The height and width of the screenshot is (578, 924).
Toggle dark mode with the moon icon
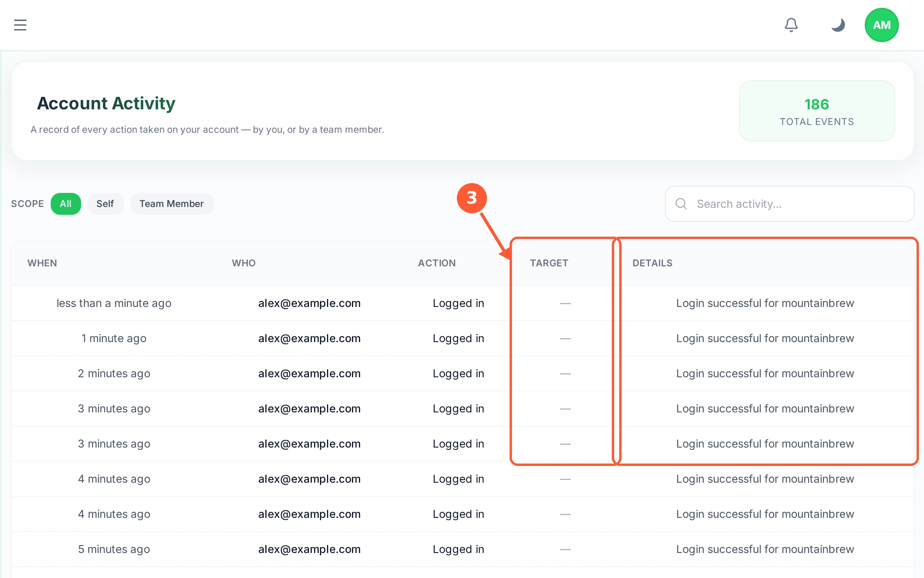(x=837, y=25)
